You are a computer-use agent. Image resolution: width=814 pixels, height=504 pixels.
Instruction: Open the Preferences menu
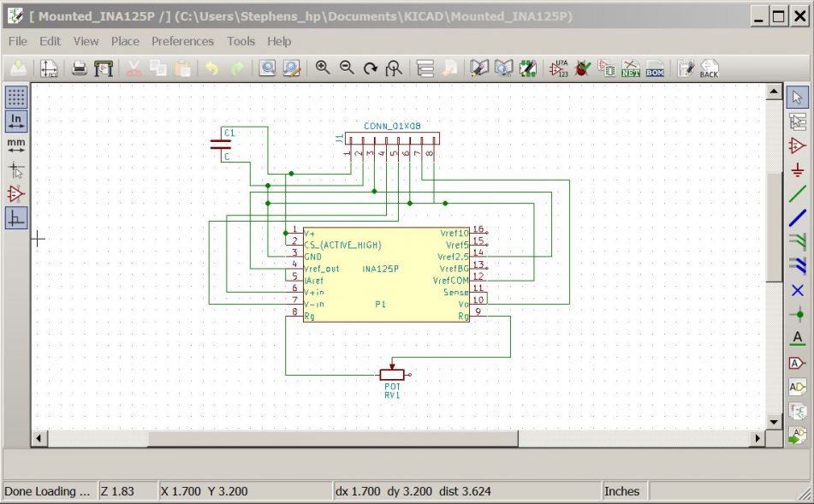(182, 41)
